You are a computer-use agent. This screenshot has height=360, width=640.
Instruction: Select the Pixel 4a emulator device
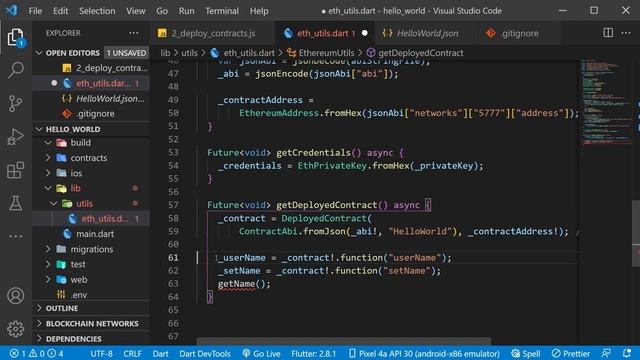pos(424,353)
